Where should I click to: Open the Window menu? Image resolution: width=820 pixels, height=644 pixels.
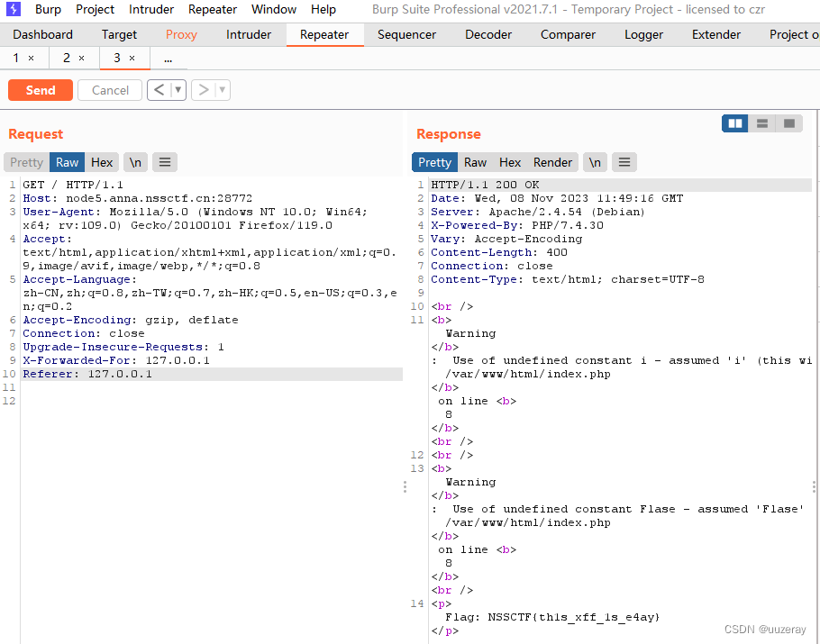[x=274, y=9]
